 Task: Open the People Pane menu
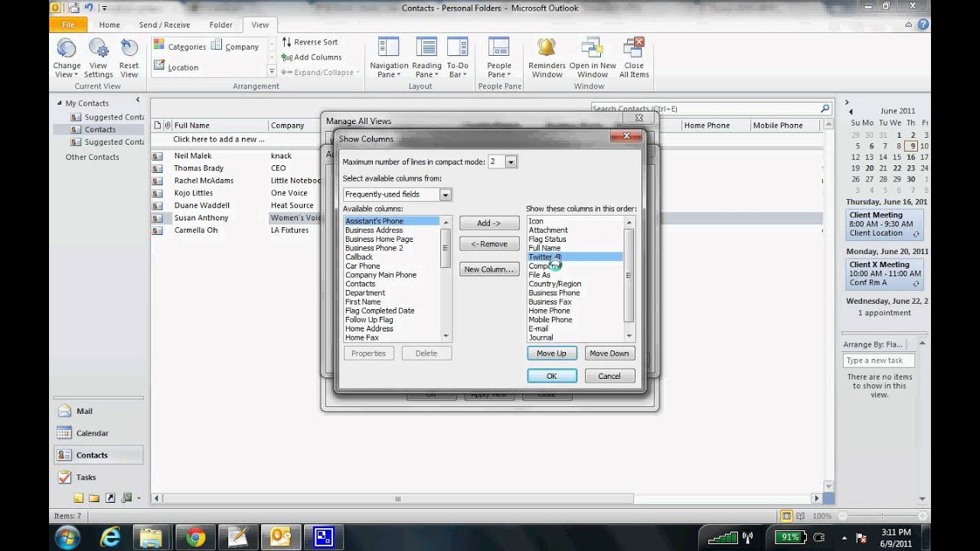pos(499,58)
